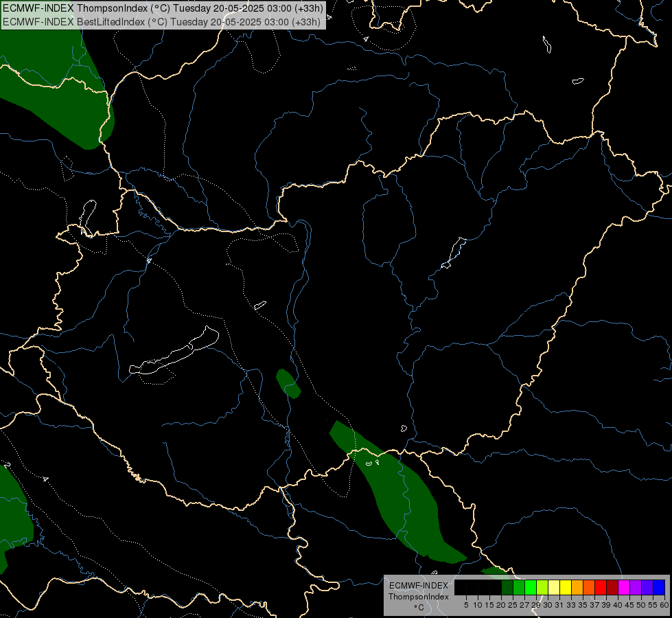Click the violet 50–55 legend swatch
This screenshot has width=672, height=618.
647,587
